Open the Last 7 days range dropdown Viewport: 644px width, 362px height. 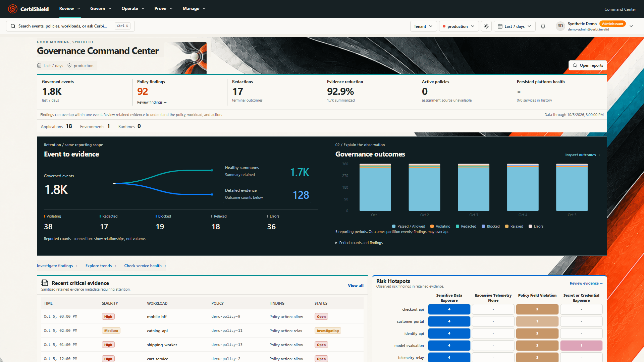click(515, 26)
